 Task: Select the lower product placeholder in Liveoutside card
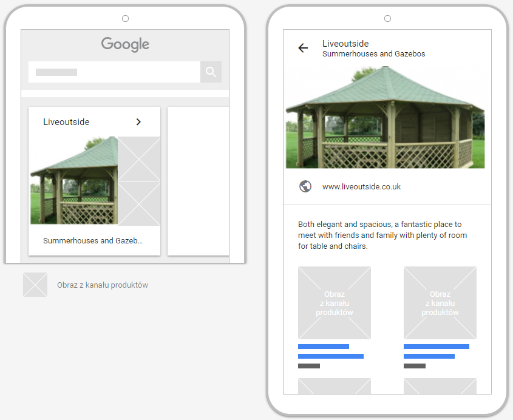click(x=139, y=203)
